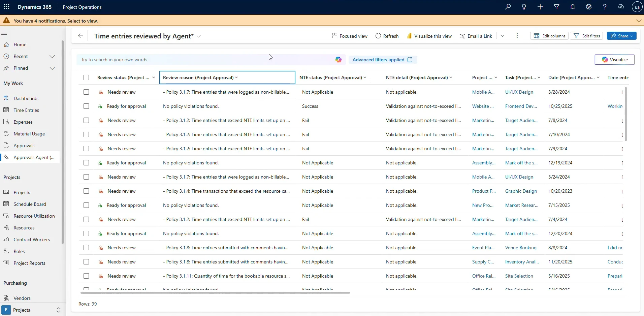Open the notifications bell
The width and height of the screenshot is (644, 316).
click(572, 7)
